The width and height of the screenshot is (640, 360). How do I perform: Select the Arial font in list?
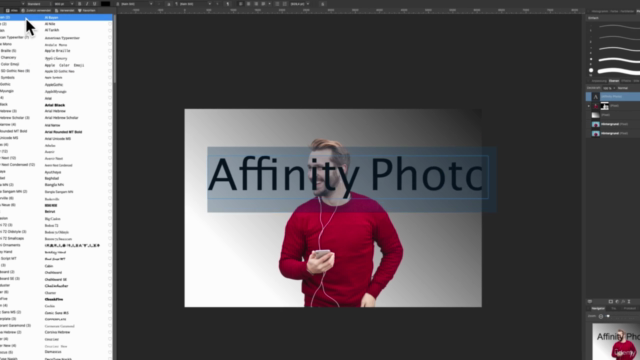[x=48, y=98]
